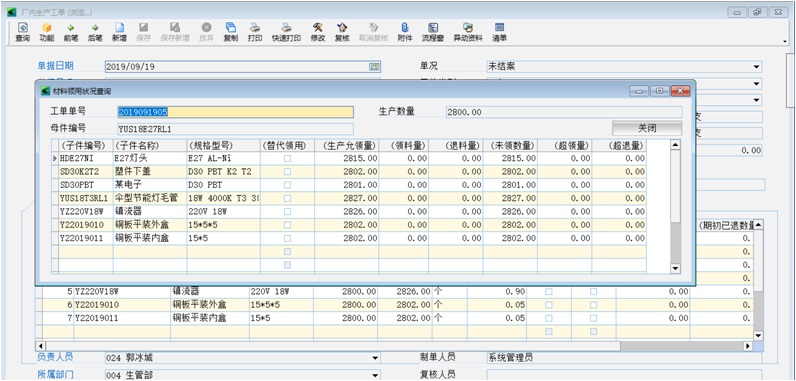796x381 pixels.
Task: Select background row 6 Y22019010 code cell
Action: [x=122, y=305]
